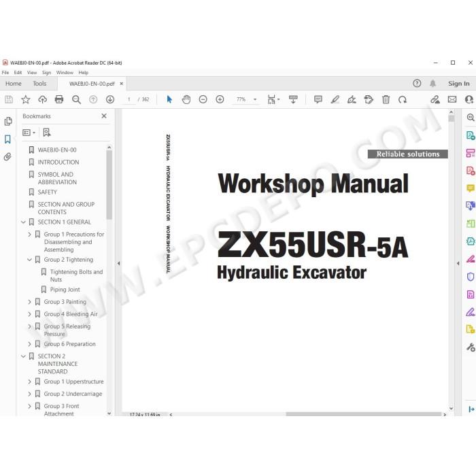This screenshot has width=476, height=476.
Task: Open the Edit menu
Action: [18, 73]
